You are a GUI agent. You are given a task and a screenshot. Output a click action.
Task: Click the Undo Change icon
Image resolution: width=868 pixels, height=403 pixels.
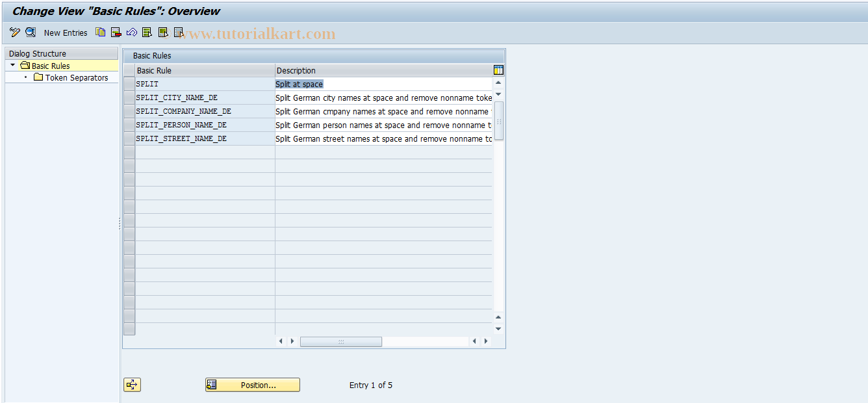pos(131,32)
